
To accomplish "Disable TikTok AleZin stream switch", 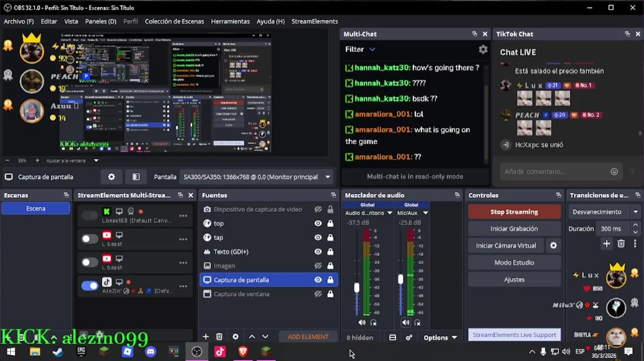I will coord(90,286).
